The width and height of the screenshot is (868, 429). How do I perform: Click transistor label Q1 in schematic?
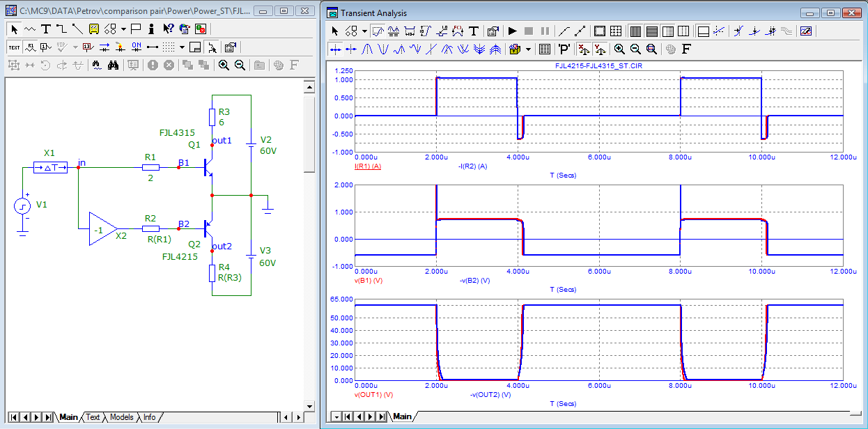point(194,145)
